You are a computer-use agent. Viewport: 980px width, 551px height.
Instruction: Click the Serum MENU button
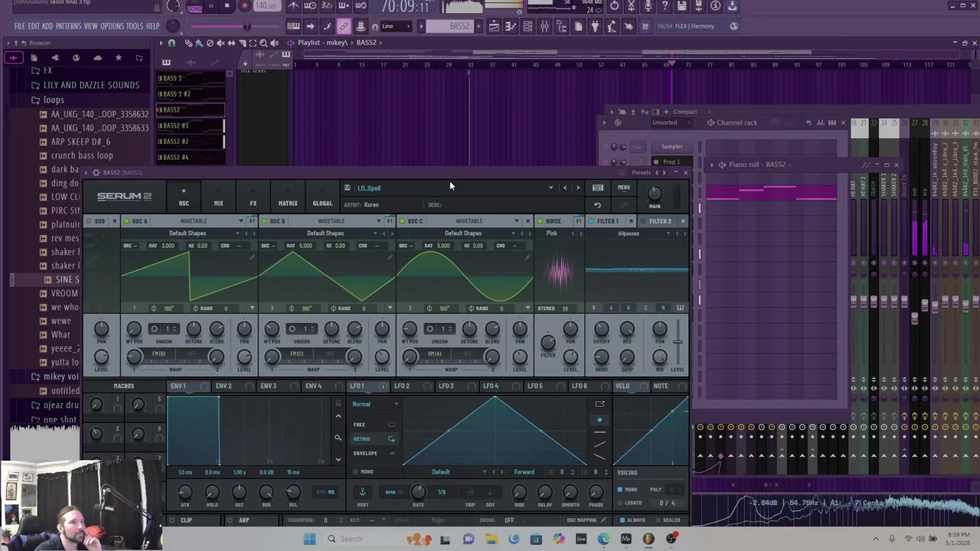point(624,187)
